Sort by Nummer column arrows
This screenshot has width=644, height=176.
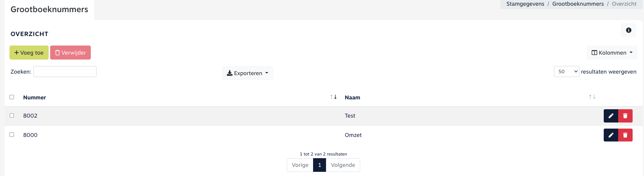tap(333, 97)
